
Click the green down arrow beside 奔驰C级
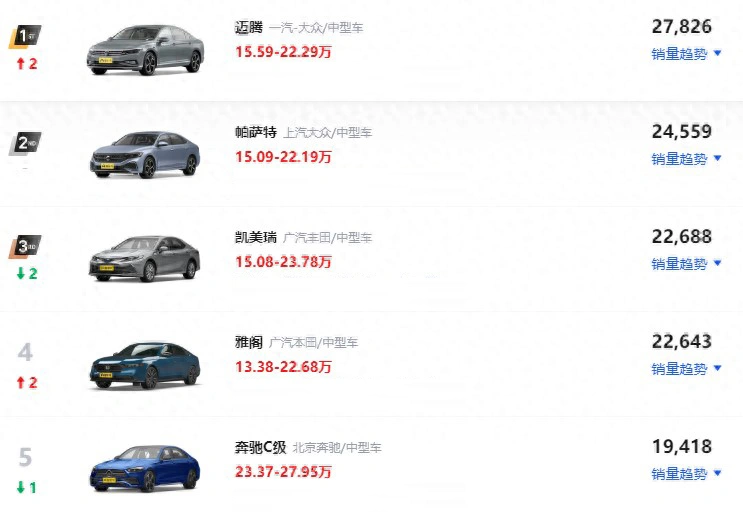coord(20,487)
